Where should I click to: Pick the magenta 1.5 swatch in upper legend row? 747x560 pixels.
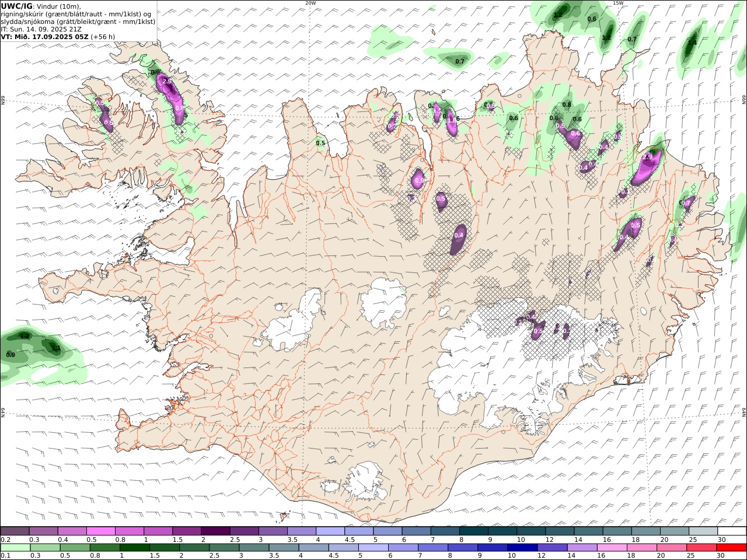click(x=187, y=531)
